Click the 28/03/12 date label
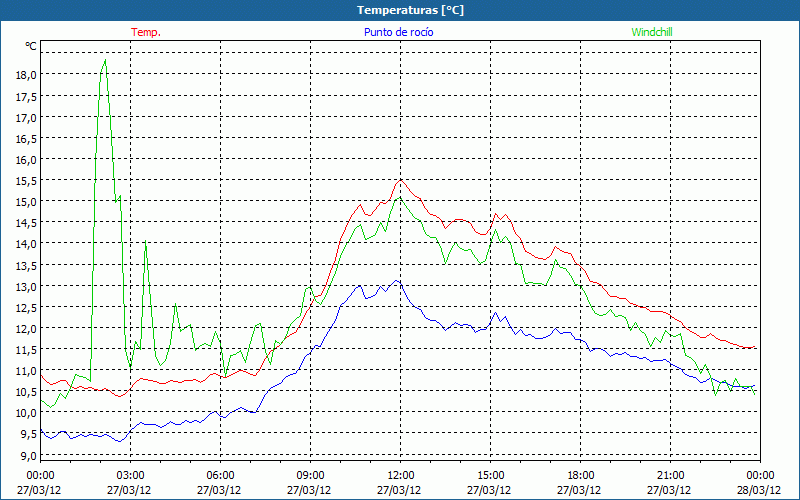Image resolution: width=800 pixels, height=500 pixels. pos(760,490)
